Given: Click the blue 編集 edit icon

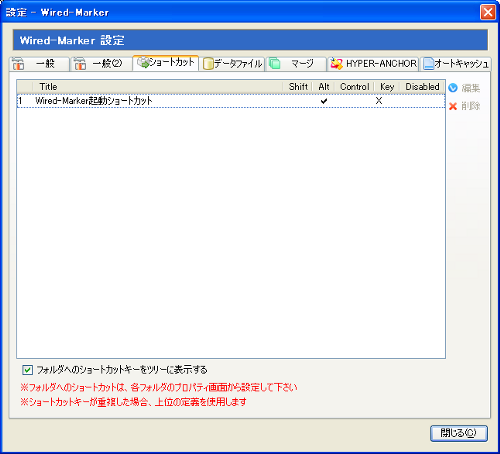Looking at the screenshot, I should click(x=453, y=88).
